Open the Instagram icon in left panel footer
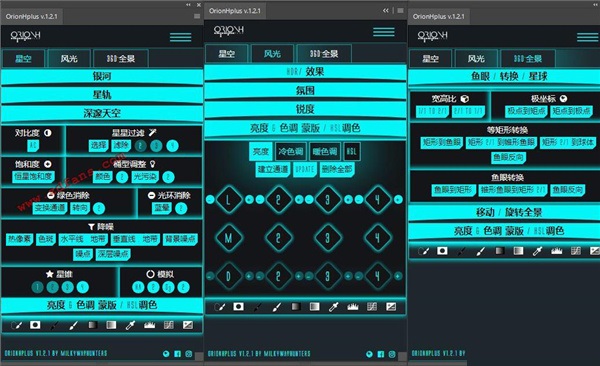Screen dimensions: 600x366 189,354
